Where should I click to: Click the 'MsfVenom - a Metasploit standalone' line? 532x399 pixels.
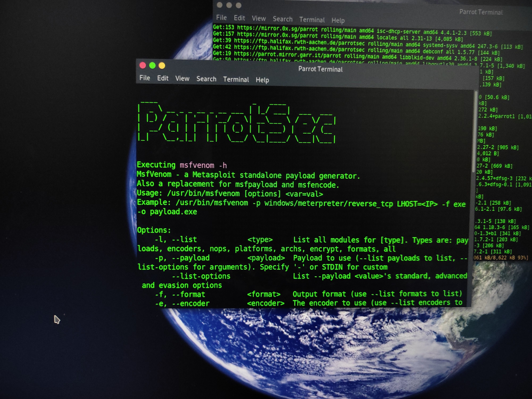[x=248, y=175]
